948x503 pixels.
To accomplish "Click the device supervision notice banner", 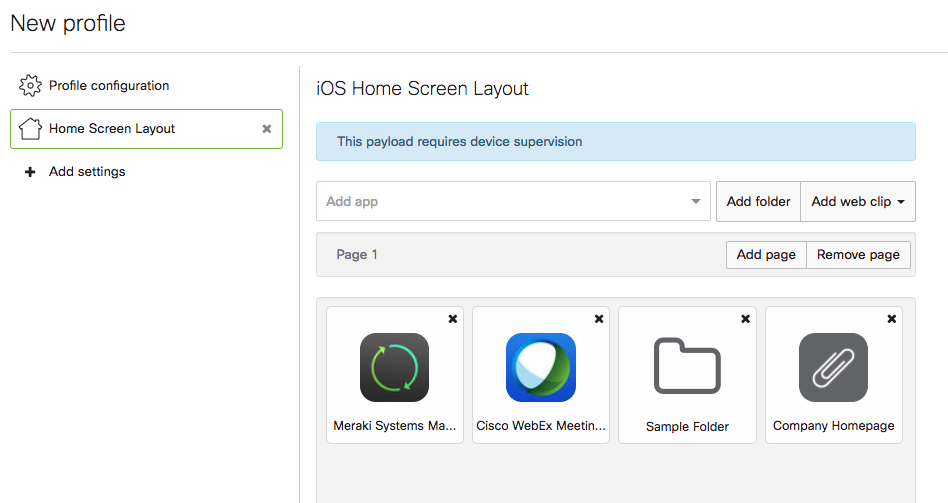I will tap(615, 141).
